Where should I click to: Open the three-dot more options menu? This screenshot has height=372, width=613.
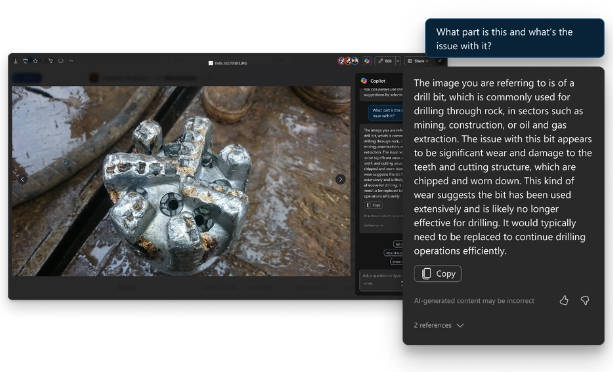[71, 61]
